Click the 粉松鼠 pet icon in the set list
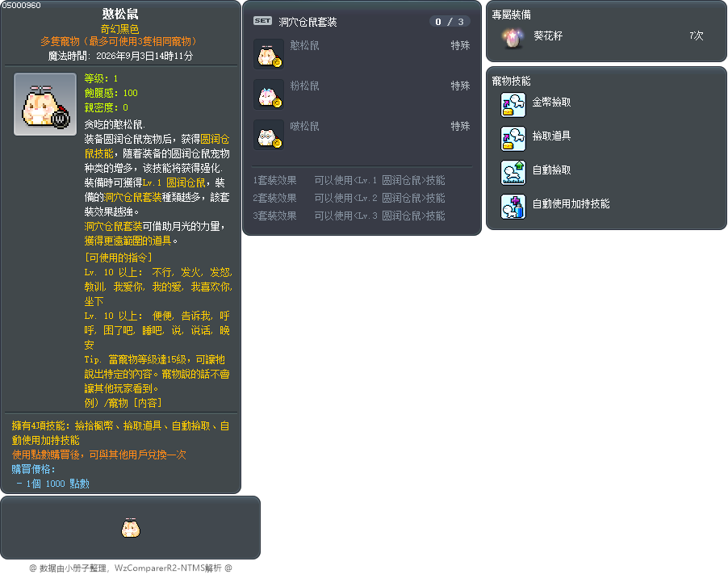The image size is (728, 574). coord(269,94)
